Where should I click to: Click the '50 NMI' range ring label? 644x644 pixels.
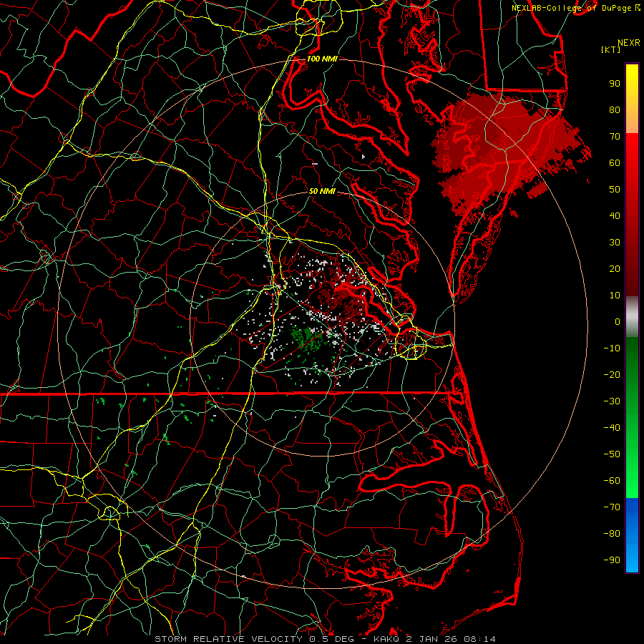322,191
